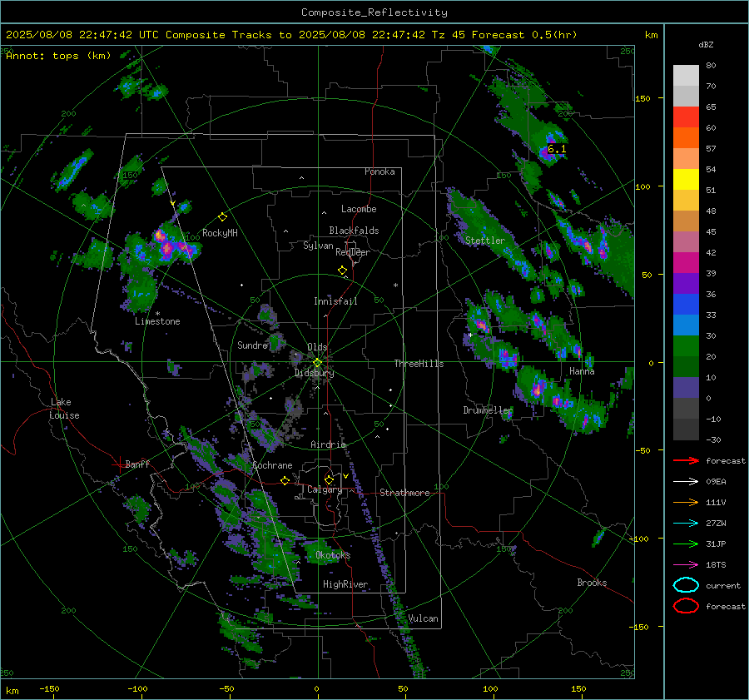Click the 80 dBZ white color swatch
Screen dimensions: 749x700
tap(686, 75)
